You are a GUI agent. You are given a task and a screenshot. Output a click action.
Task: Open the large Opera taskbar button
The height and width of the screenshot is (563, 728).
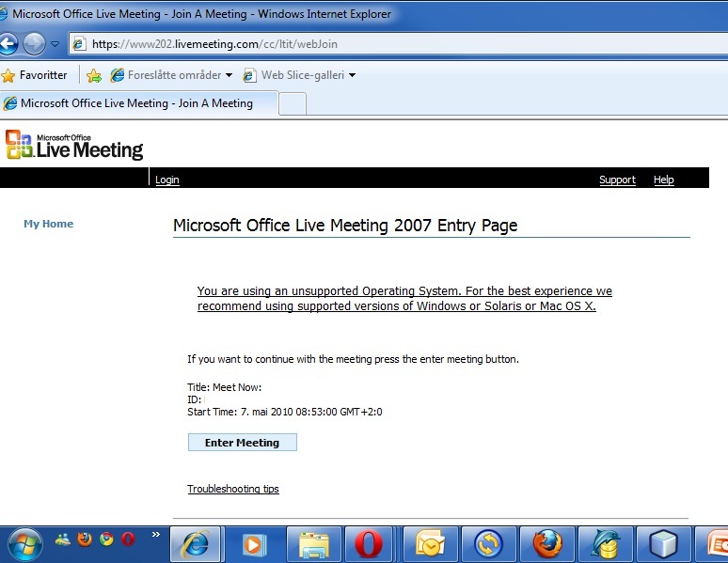click(x=369, y=544)
